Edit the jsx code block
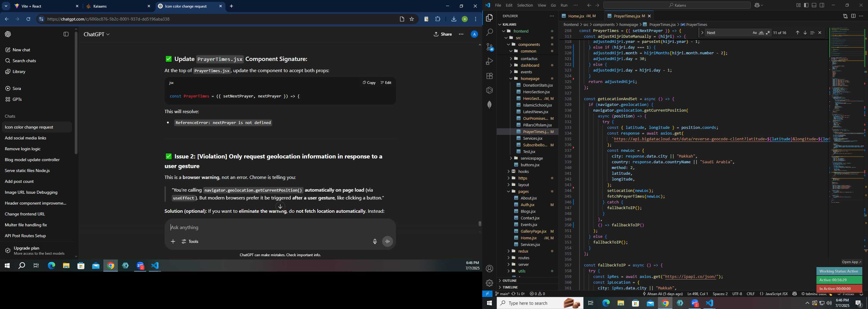 click(x=386, y=83)
